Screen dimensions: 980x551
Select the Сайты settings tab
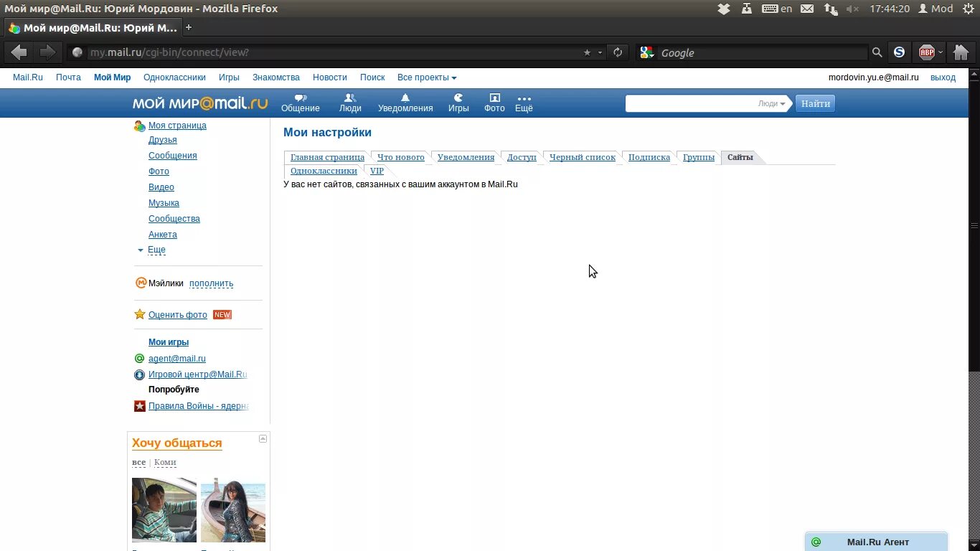740,157
